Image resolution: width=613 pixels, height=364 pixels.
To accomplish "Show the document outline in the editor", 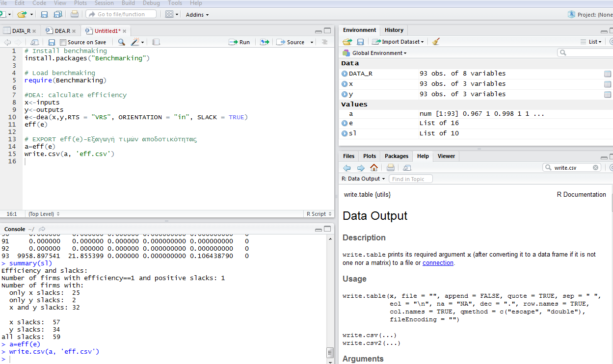I will coord(324,42).
